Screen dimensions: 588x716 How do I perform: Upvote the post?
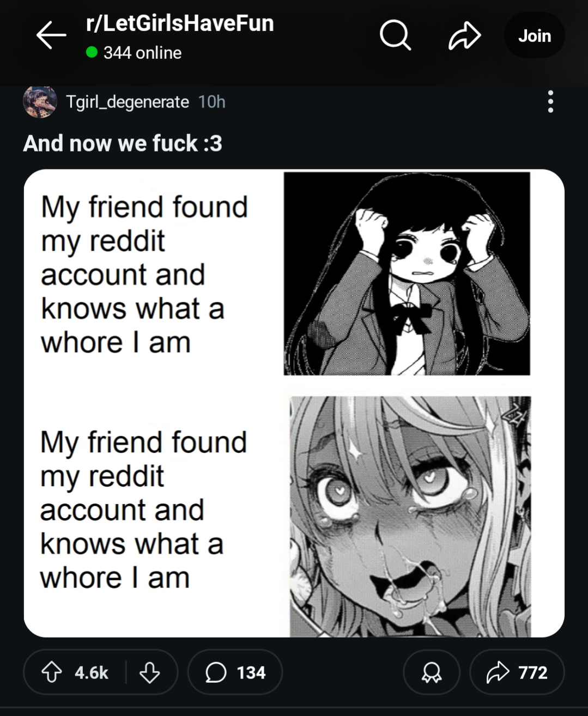tap(52, 672)
